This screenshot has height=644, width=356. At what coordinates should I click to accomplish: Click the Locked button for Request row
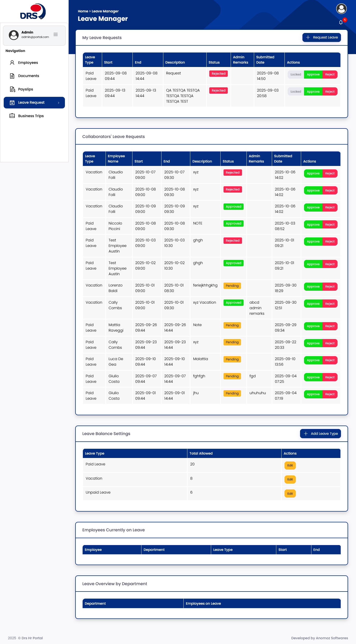296,75
